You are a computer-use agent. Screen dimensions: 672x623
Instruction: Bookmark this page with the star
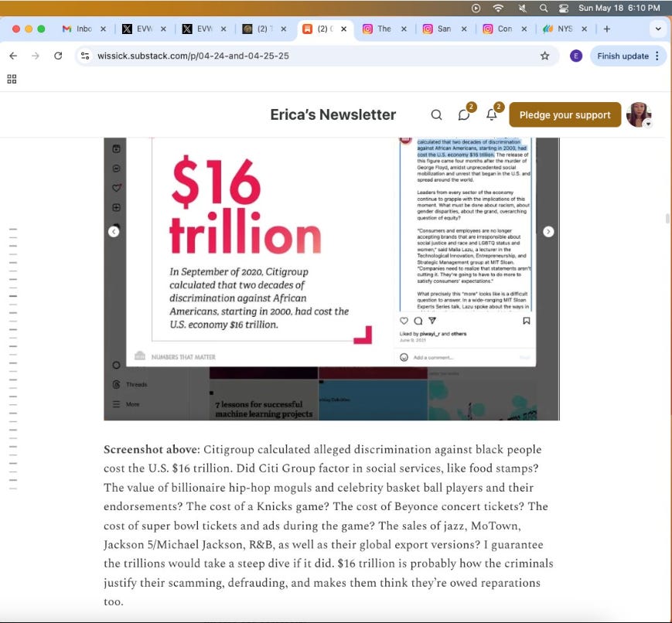pyautogui.click(x=544, y=56)
